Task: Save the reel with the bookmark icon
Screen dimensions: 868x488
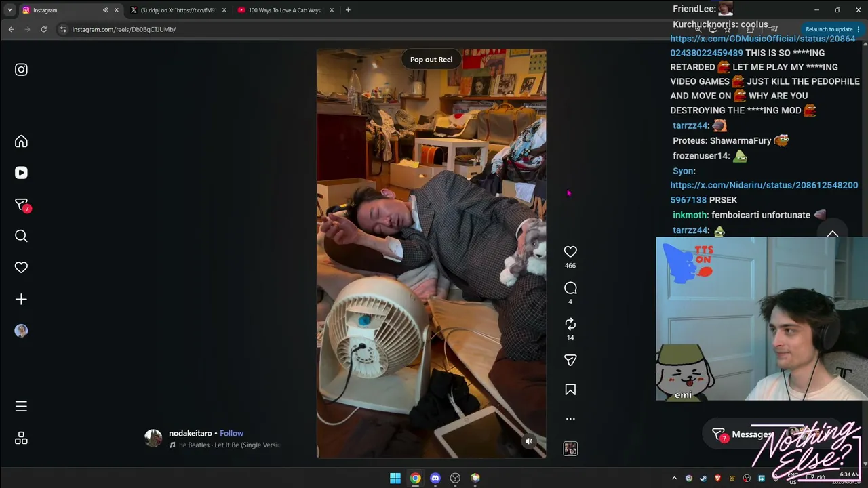Action: (570, 390)
